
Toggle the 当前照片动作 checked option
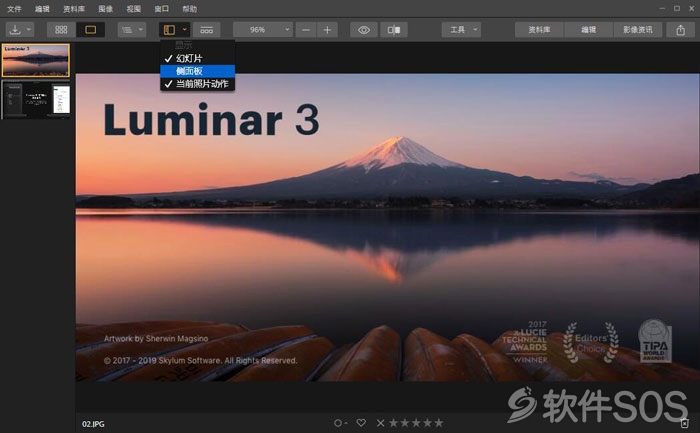(197, 84)
